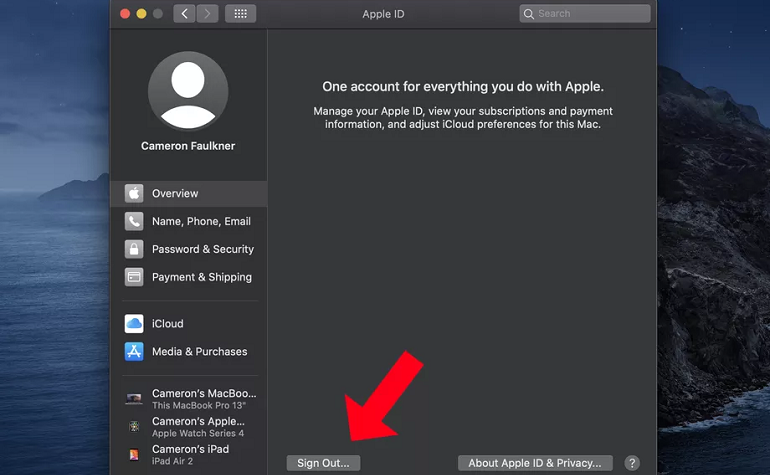This screenshot has height=475, width=770.
Task: Select Cameron's MacBook device
Action: [x=189, y=399]
